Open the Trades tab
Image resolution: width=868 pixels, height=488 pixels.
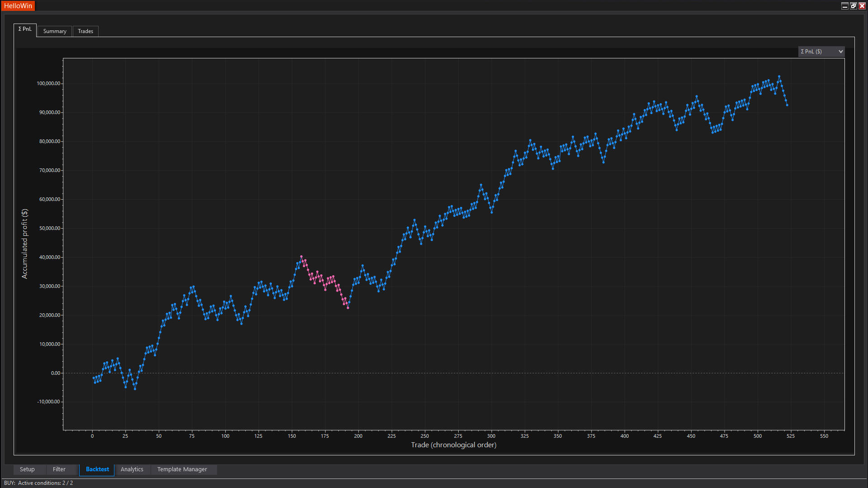point(85,31)
